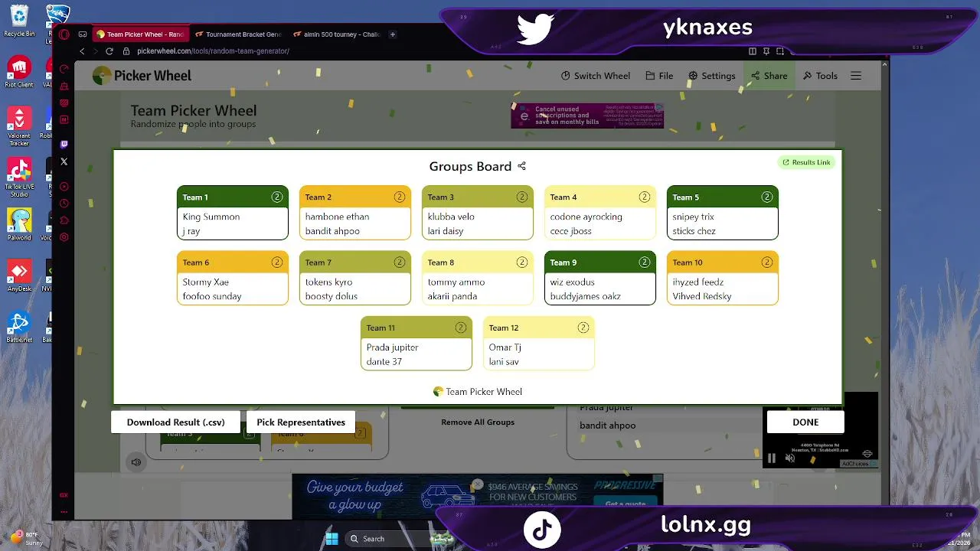Open Palworld desktop shortcut

point(19,225)
